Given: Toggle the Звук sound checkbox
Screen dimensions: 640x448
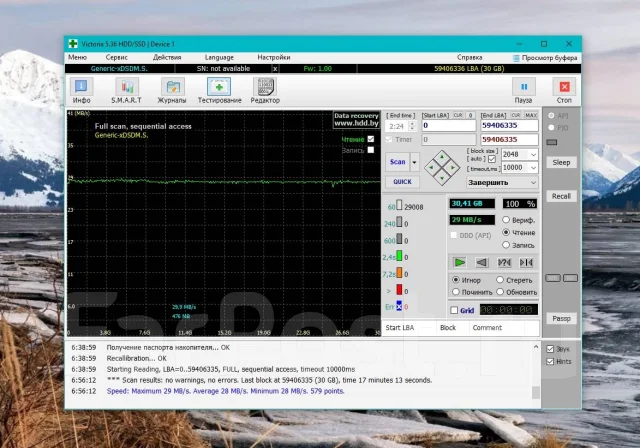Looking at the screenshot, I should [x=550, y=349].
